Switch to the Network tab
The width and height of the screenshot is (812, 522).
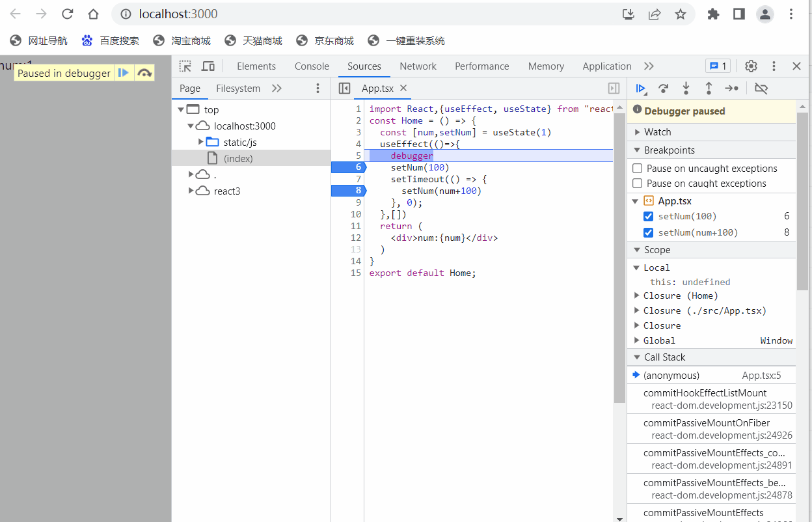pos(418,66)
